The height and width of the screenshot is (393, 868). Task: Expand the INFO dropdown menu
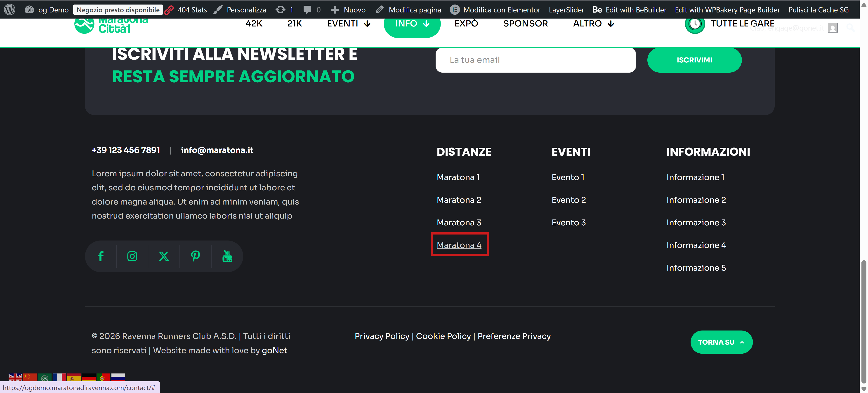(x=412, y=24)
